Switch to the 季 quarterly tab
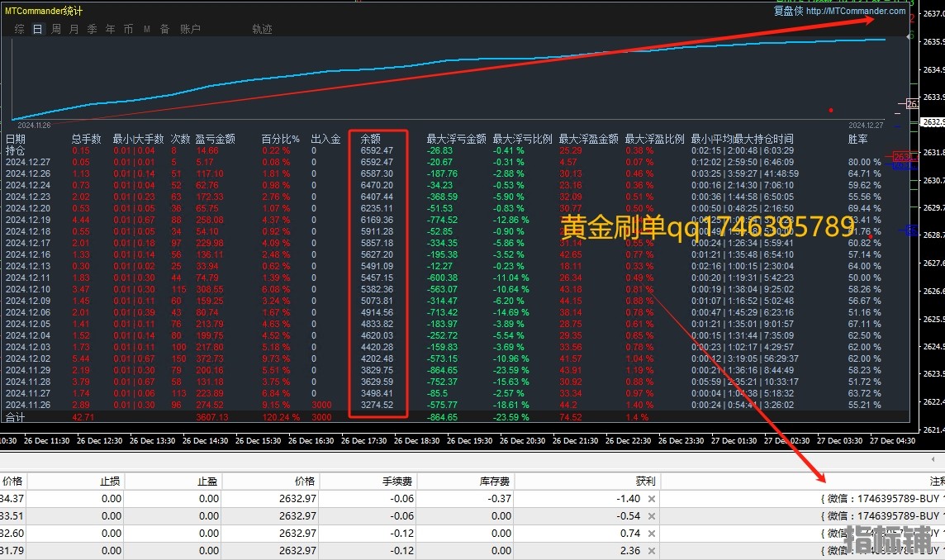Image resolution: width=945 pixels, height=560 pixels. [93, 29]
